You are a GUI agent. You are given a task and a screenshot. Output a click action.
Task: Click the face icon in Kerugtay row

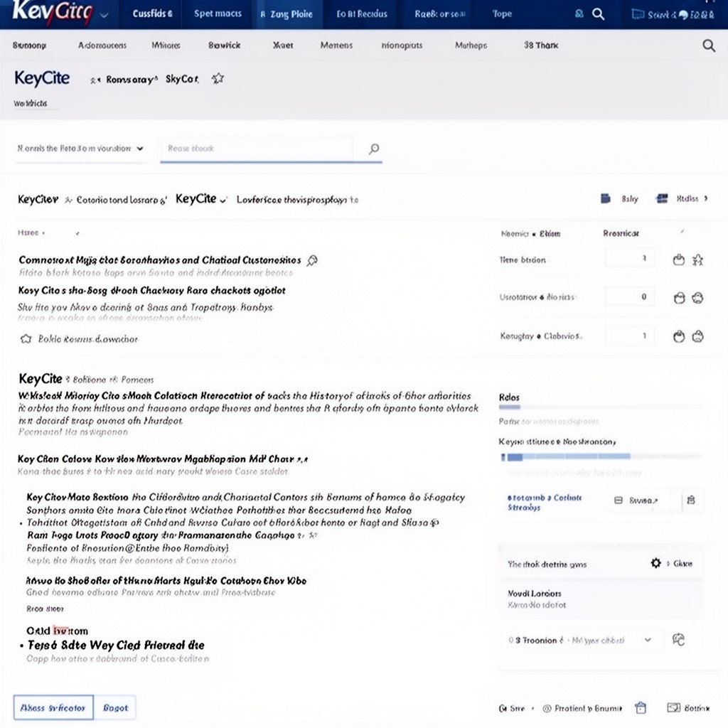pyautogui.click(x=697, y=336)
